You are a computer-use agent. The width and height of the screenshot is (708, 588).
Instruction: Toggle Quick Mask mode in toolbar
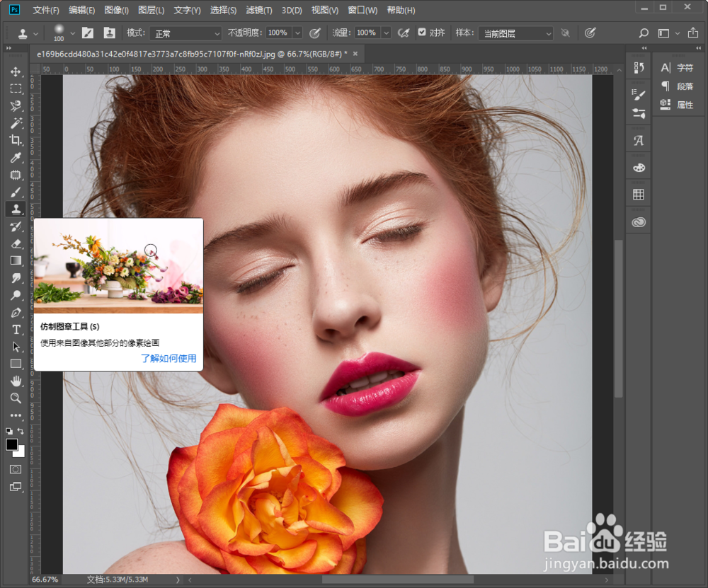pos(16,469)
